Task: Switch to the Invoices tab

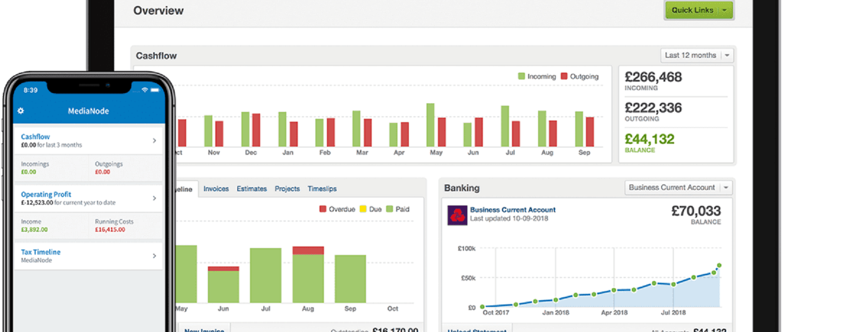Action: point(216,189)
